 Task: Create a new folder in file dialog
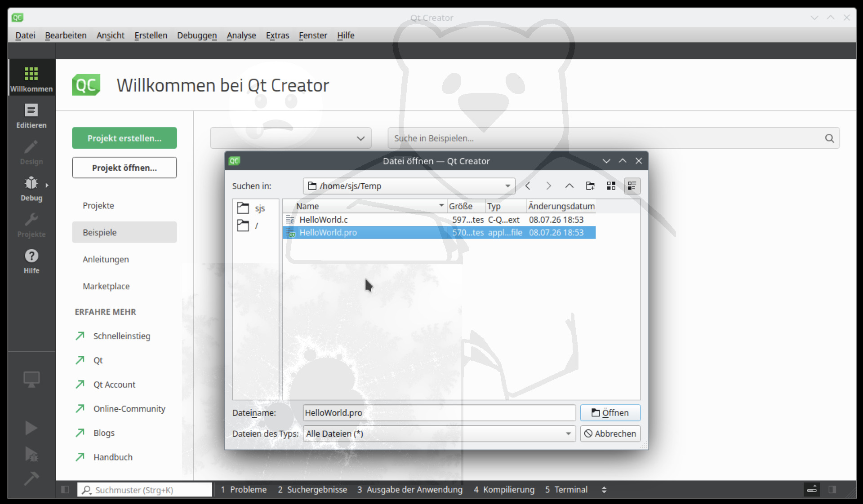(590, 186)
